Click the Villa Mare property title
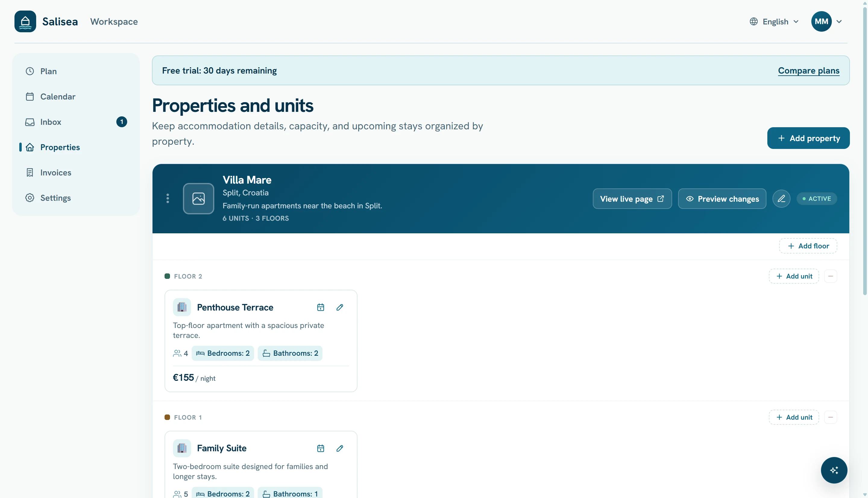Image resolution: width=868 pixels, height=498 pixels. pyautogui.click(x=247, y=180)
